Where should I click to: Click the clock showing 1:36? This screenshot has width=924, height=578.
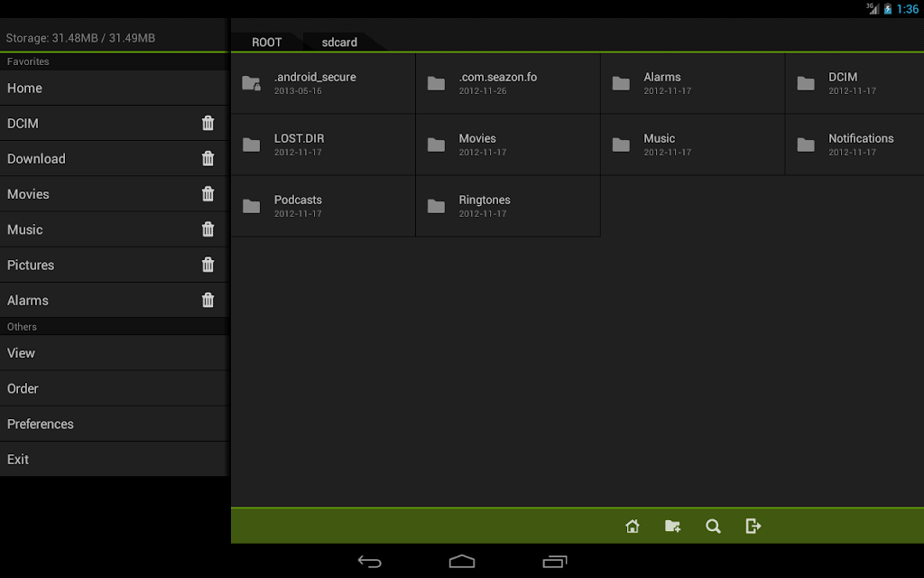point(908,9)
